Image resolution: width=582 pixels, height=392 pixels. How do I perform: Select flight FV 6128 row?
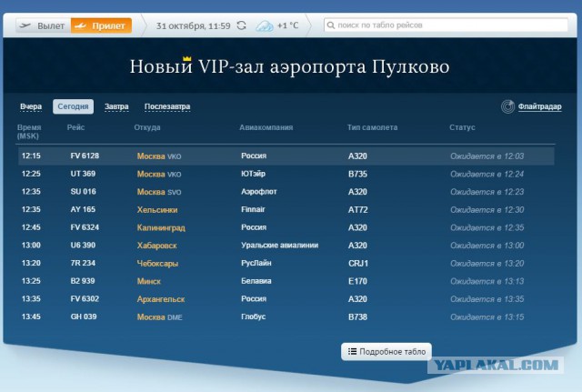286,156
